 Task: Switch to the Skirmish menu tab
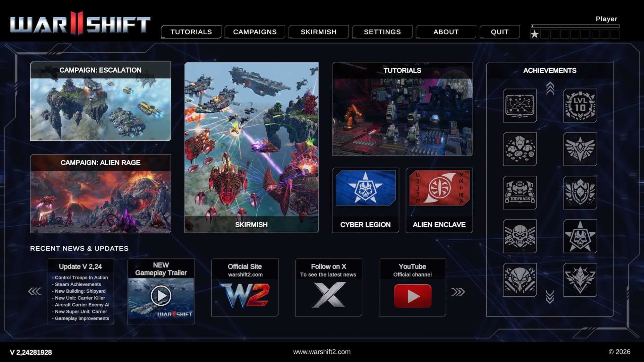coord(319,32)
